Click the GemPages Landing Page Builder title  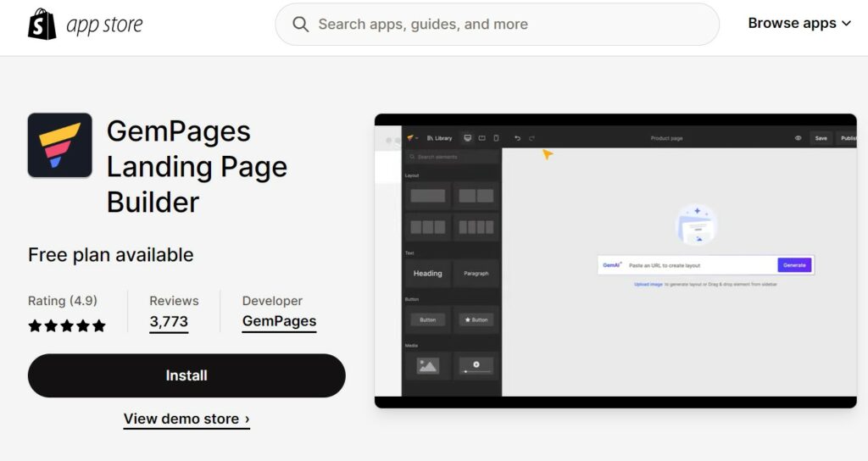point(197,167)
